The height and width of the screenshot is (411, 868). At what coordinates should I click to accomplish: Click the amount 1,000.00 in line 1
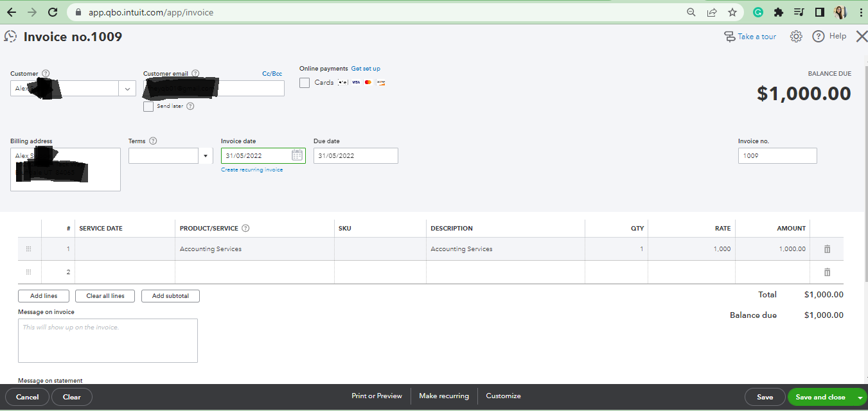pos(792,249)
